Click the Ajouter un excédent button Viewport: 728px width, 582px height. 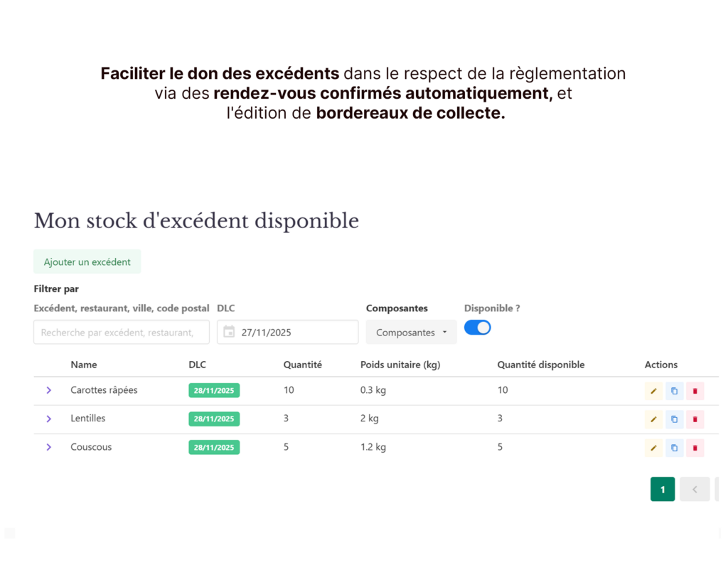pos(87,262)
